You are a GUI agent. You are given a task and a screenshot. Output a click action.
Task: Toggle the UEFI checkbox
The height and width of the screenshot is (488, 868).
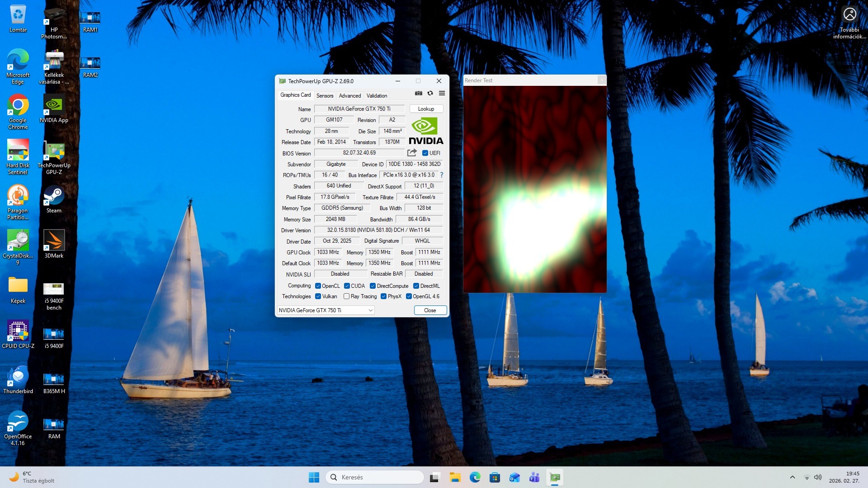425,153
